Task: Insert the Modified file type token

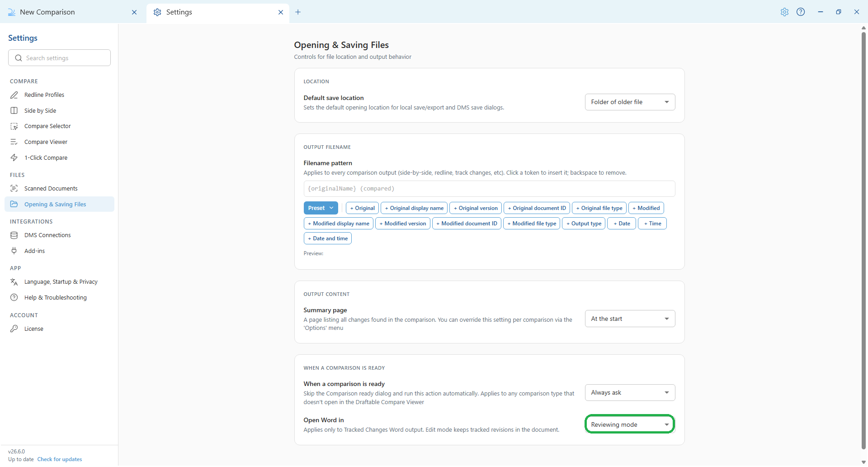Action: tap(532, 224)
